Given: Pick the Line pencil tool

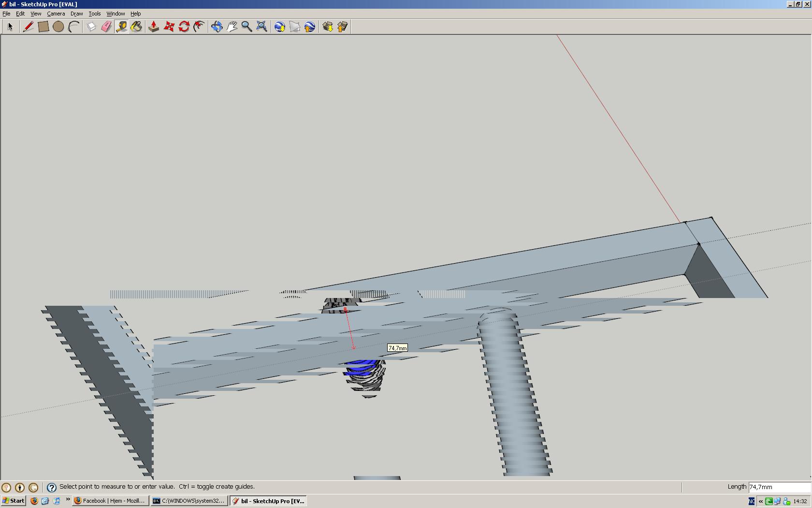Looking at the screenshot, I should tap(28, 27).
